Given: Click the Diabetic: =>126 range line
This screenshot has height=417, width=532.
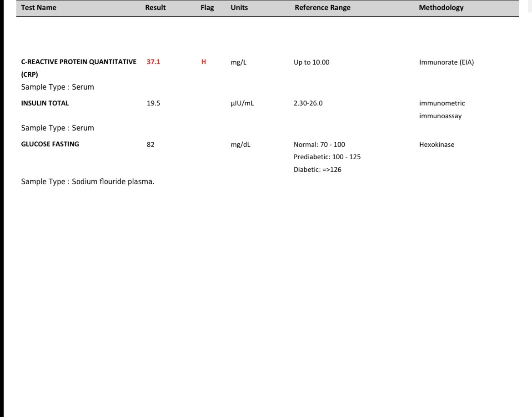Looking at the screenshot, I should pos(317,170).
